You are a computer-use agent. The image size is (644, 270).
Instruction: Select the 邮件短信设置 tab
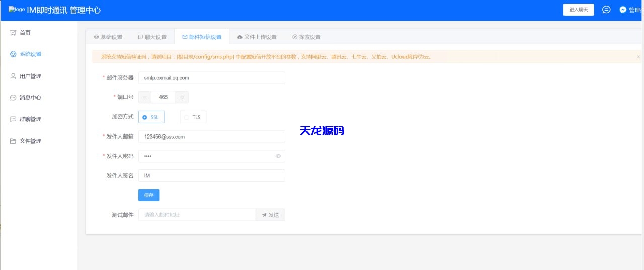pos(202,37)
